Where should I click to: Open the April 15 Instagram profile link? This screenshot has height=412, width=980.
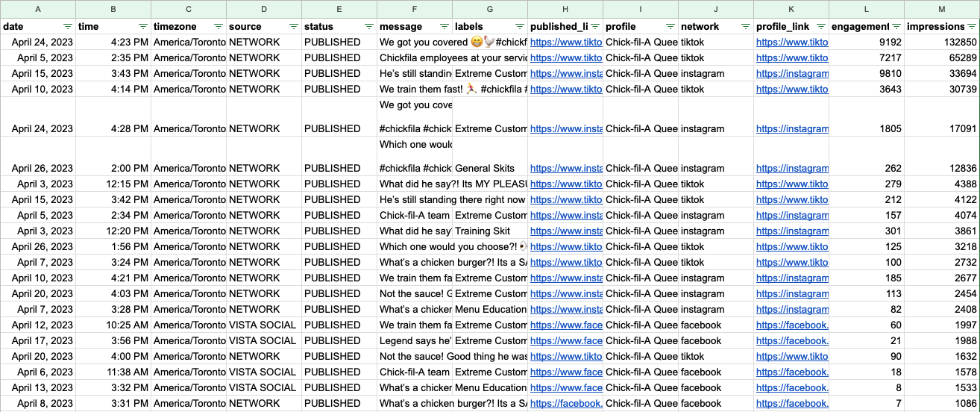pyautogui.click(x=791, y=74)
